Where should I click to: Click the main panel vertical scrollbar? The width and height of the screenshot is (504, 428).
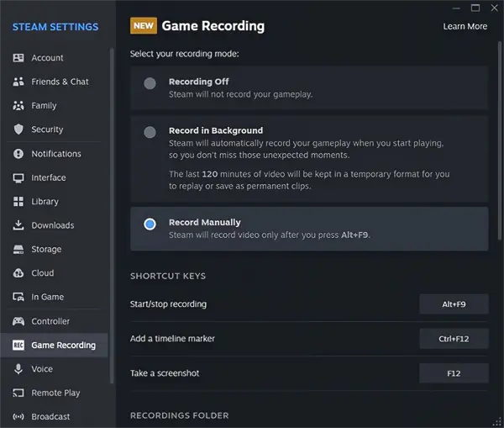point(500,141)
